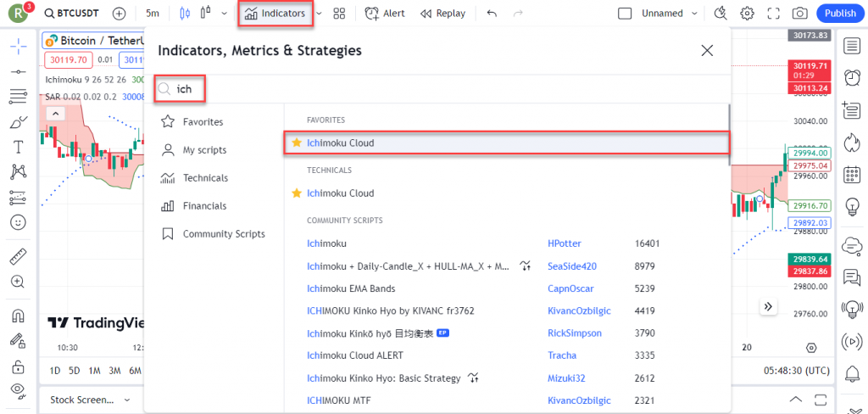Image resolution: width=868 pixels, height=414 pixels.
Task: Open the Hotlists flame icon
Action: (850, 143)
